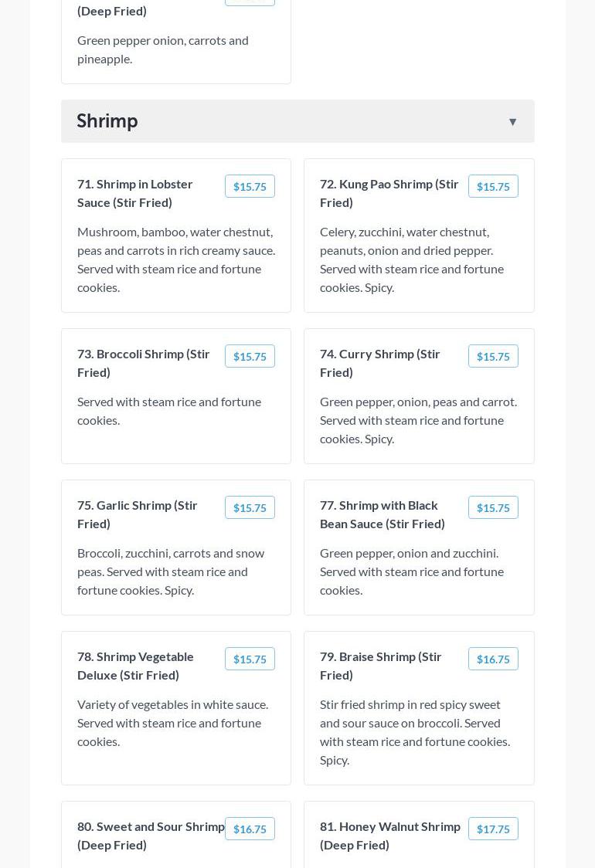Open 74. Curry Shrimp item title

click(380, 363)
